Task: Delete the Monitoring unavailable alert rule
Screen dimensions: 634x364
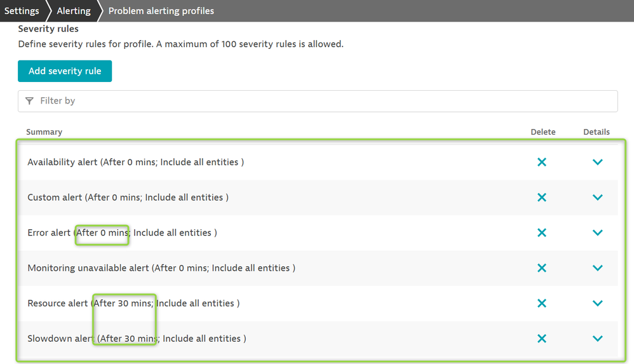Action: point(542,268)
